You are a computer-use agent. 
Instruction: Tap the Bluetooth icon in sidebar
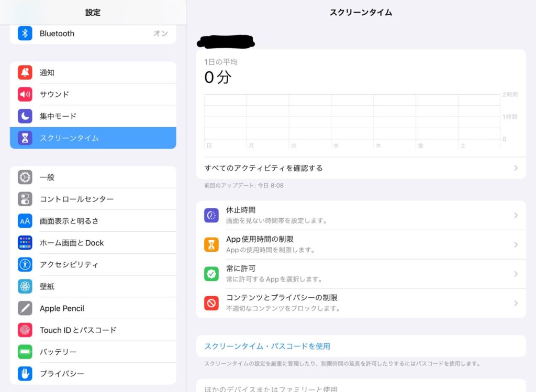pos(25,33)
